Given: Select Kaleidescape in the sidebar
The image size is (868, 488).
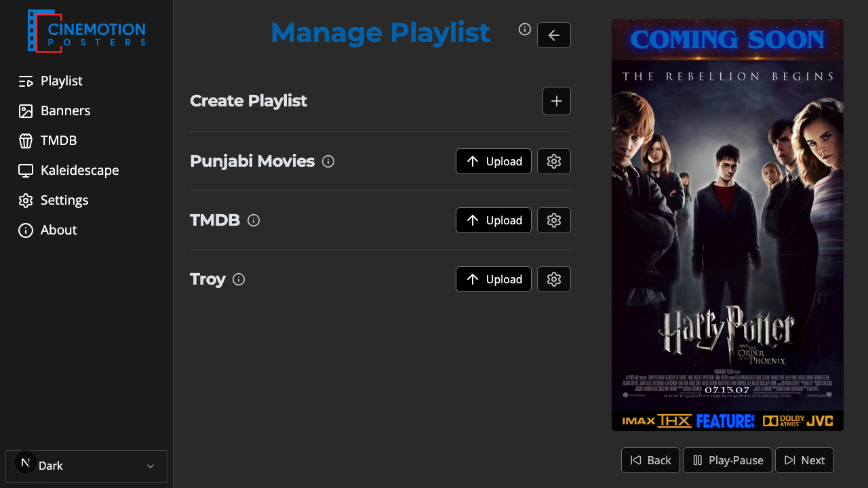Looking at the screenshot, I should pyautogui.click(x=68, y=171).
